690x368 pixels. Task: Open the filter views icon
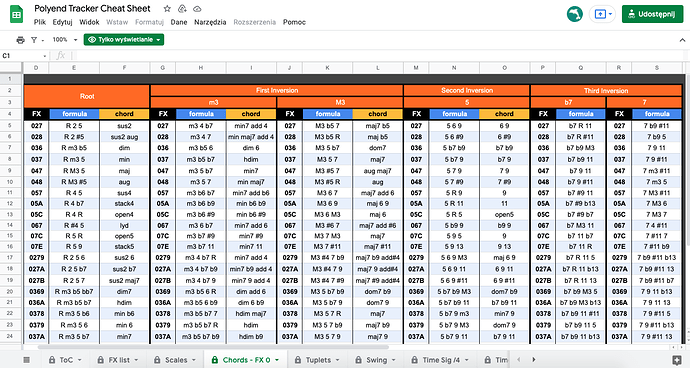click(34, 40)
